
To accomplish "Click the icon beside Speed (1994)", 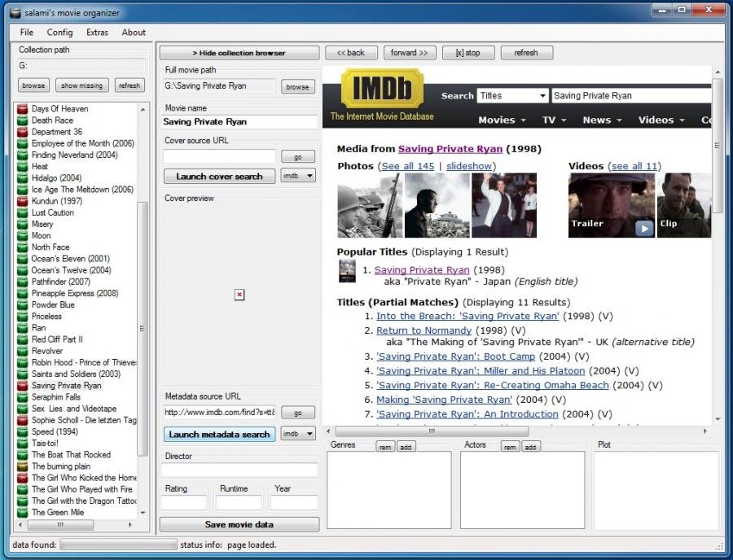I will [x=23, y=431].
